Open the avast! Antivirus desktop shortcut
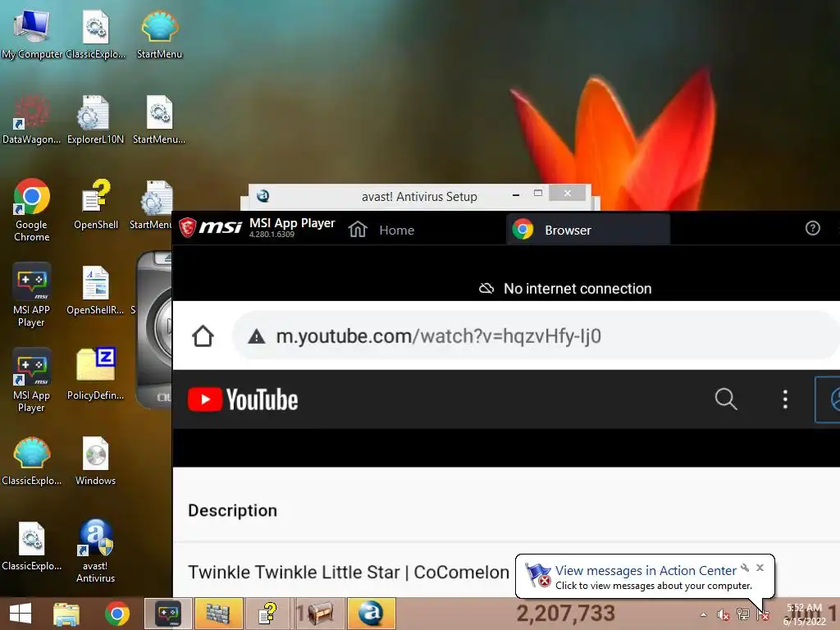The image size is (840, 630). click(95, 551)
